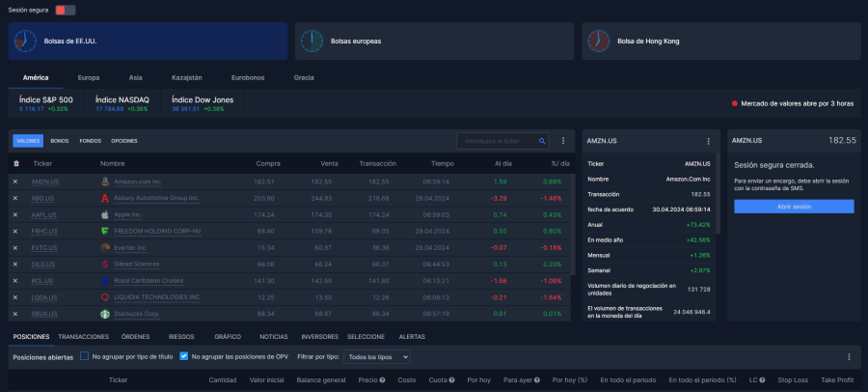Open the ALERTAS tab
This screenshot has width=868, height=392.
(412, 337)
